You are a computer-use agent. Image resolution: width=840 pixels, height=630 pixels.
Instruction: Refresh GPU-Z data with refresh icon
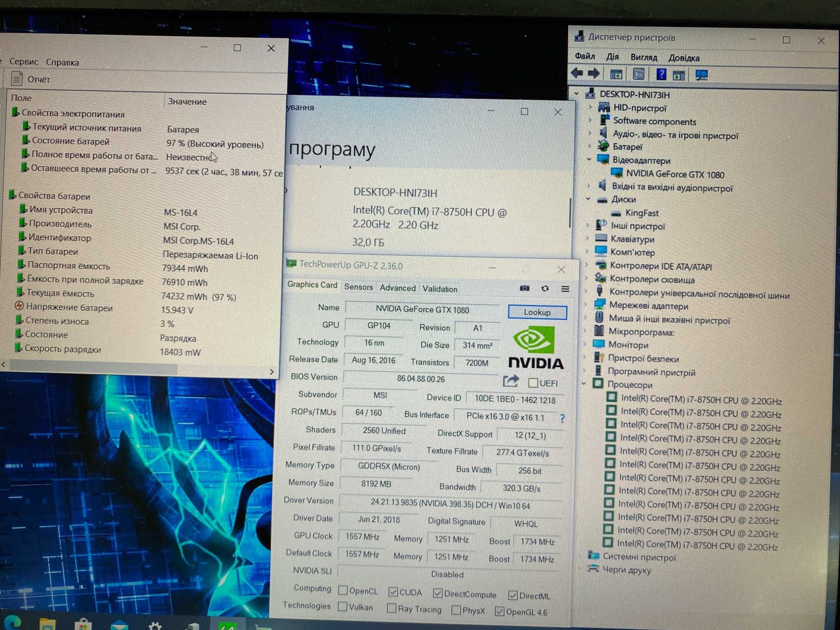(x=545, y=289)
